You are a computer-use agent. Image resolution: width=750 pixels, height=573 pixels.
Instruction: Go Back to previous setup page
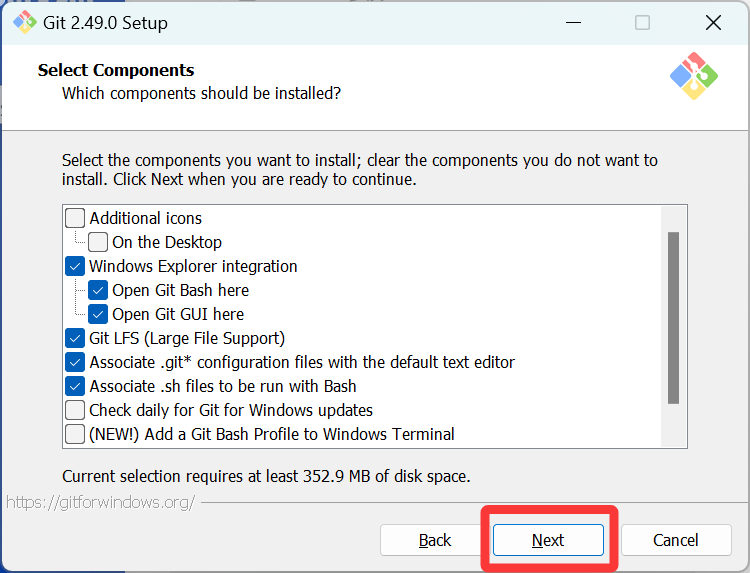pyautogui.click(x=435, y=540)
